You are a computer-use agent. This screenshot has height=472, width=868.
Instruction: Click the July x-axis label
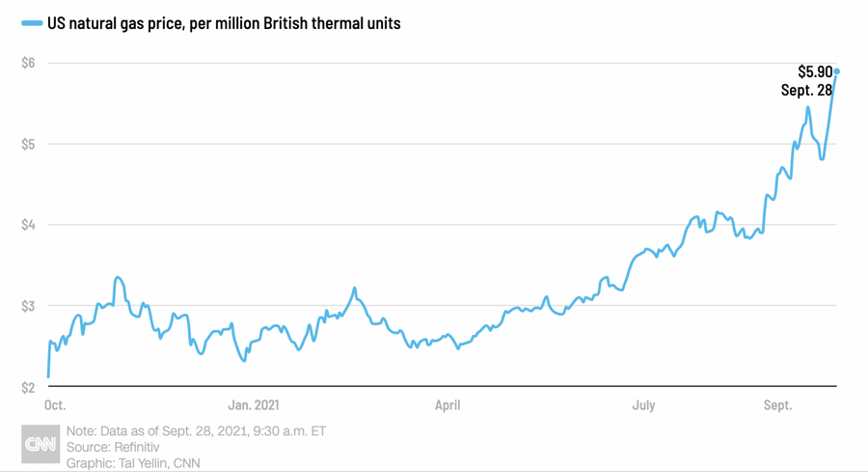(x=642, y=405)
